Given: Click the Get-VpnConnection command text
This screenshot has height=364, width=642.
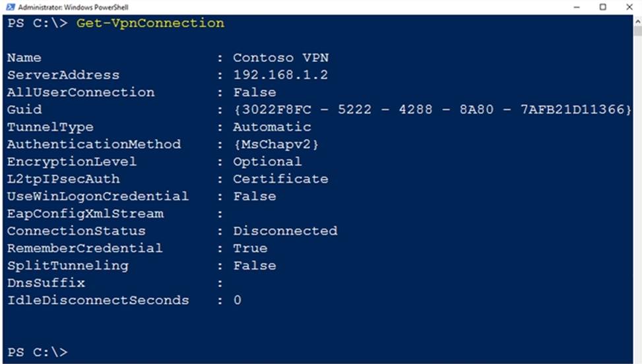Looking at the screenshot, I should pos(150,23).
